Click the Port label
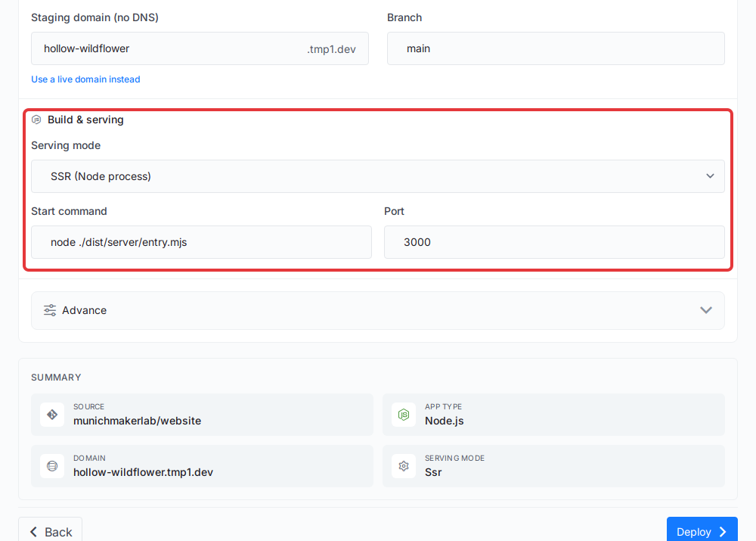Screen dimensions: 756x541 click(x=394, y=211)
